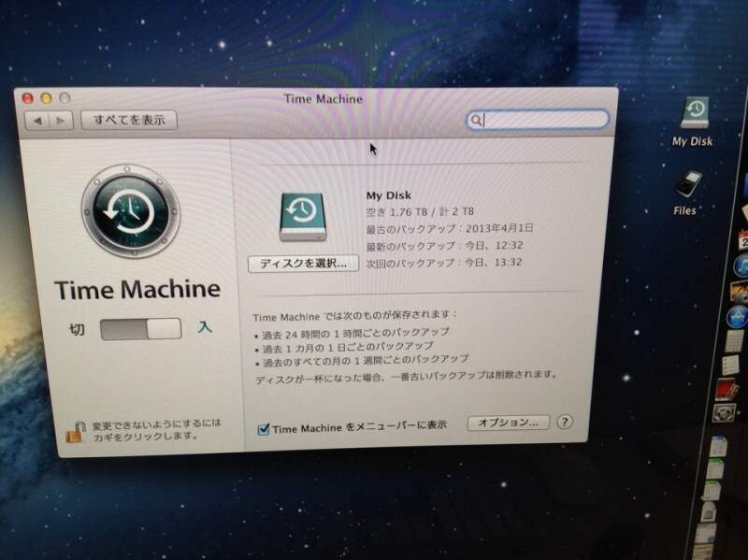Click the green backup disk icon in the pane

pos(301,216)
